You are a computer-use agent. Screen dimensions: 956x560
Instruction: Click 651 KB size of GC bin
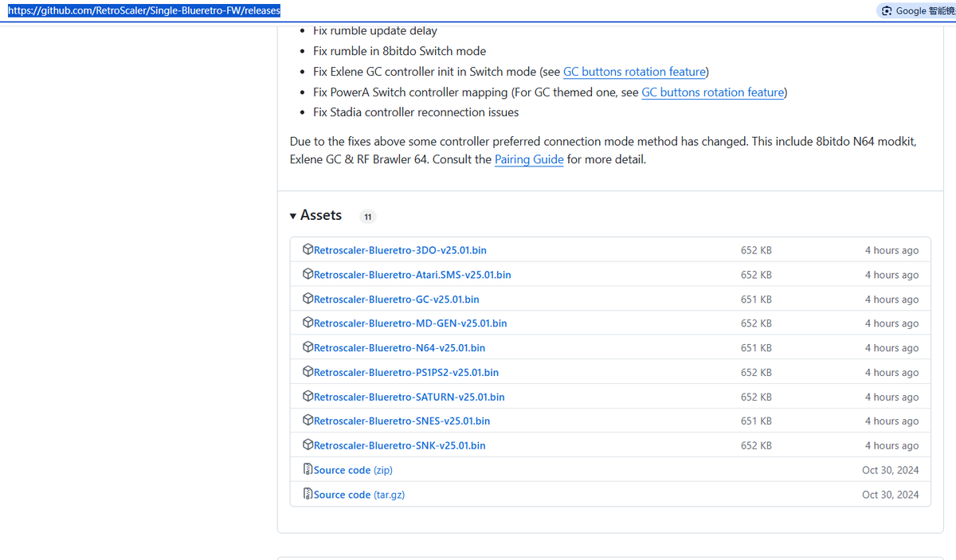tap(756, 300)
